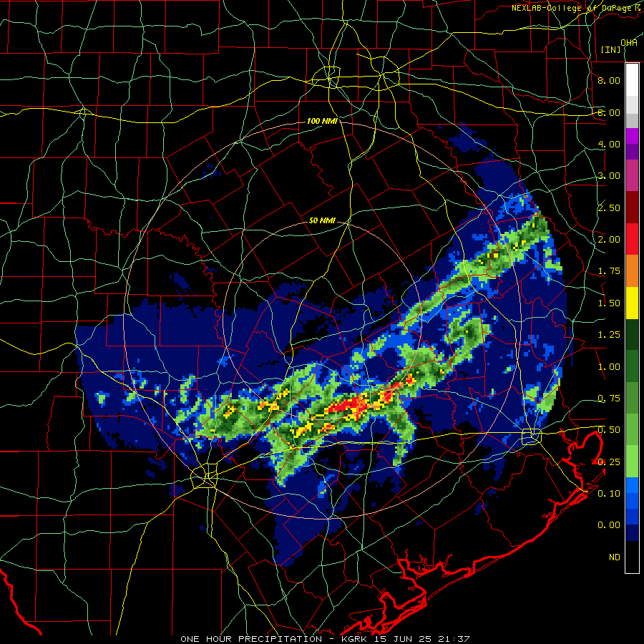Pick the light green swatch below 0.50

pyautogui.click(x=632, y=462)
